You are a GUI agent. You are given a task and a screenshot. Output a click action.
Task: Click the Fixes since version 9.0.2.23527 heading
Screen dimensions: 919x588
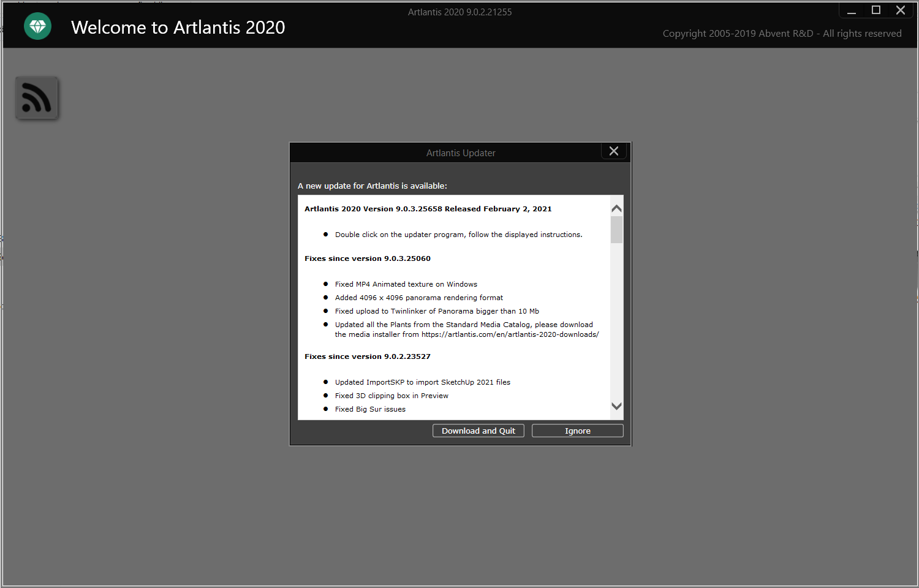367,356
